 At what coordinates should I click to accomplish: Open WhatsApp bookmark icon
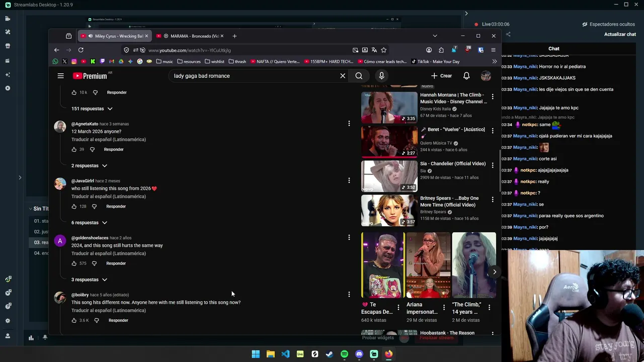[55, 61]
